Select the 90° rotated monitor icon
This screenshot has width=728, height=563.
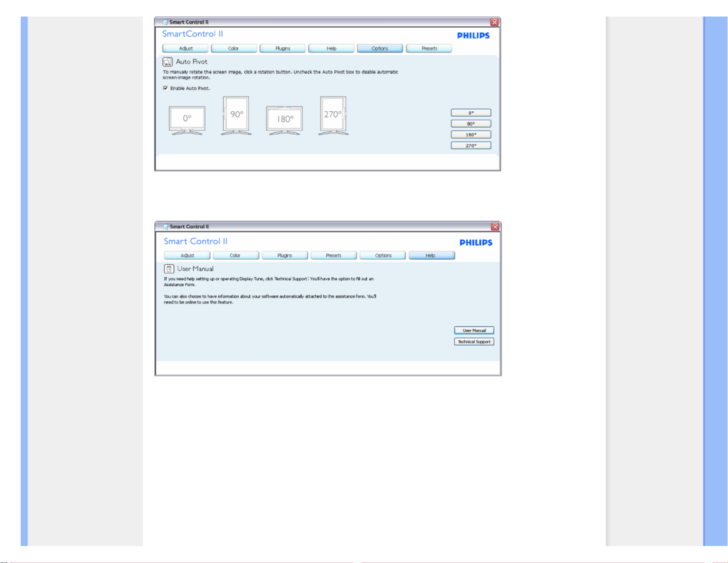pos(236,115)
